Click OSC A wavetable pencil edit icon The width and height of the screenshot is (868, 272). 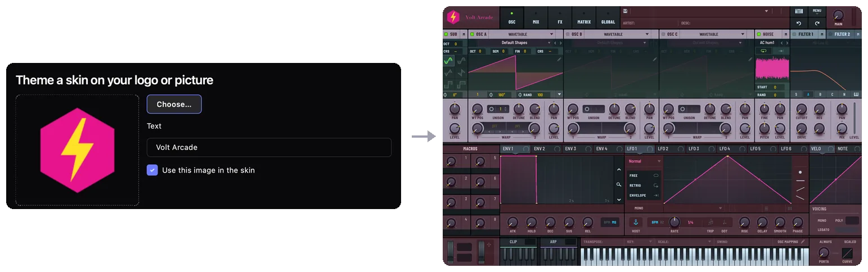pos(559,58)
